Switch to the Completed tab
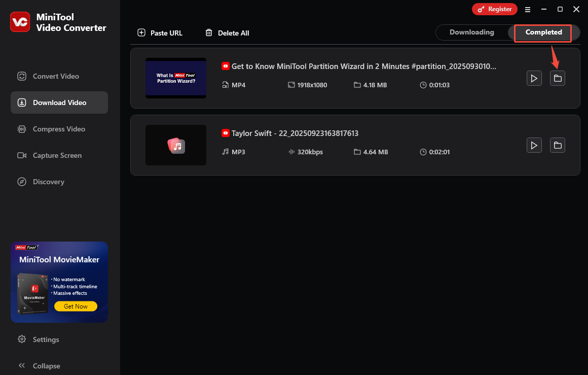This screenshot has width=588, height=375. [x=543, y=32]
